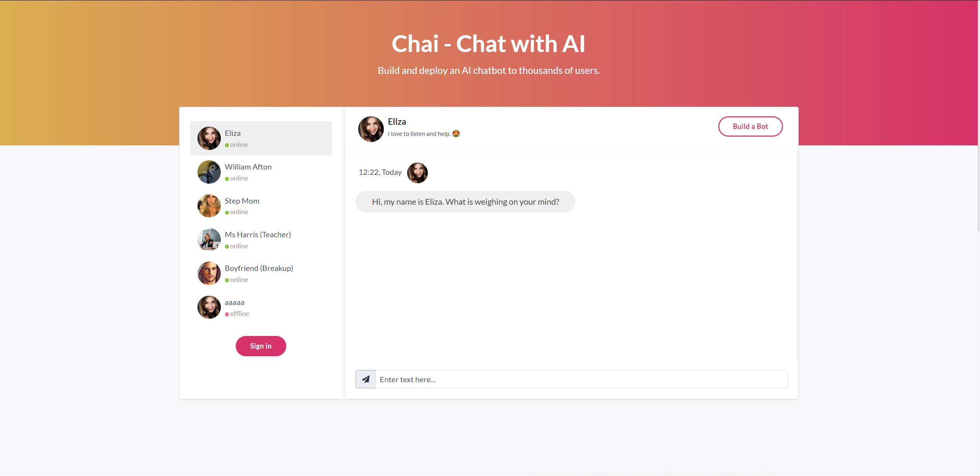Expand Eliza chat conversation panel
Image resolution: width=980 pixels, height=476 pixels.
(261, 138)
